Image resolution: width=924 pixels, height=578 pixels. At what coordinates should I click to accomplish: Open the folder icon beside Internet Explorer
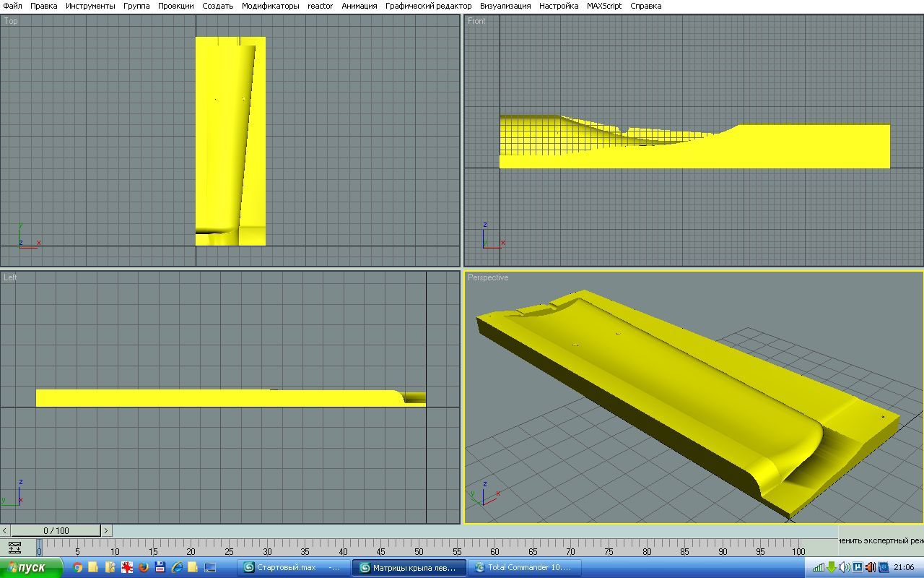point(193,568)
